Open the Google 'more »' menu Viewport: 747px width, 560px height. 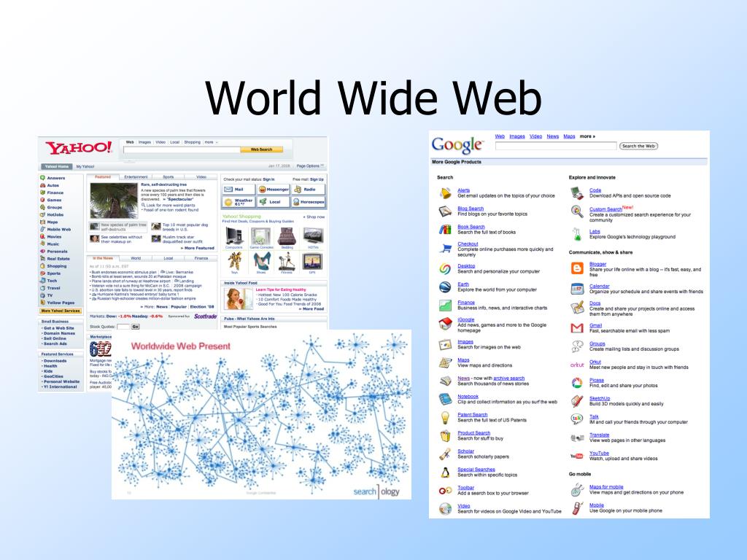pos(587,136)
